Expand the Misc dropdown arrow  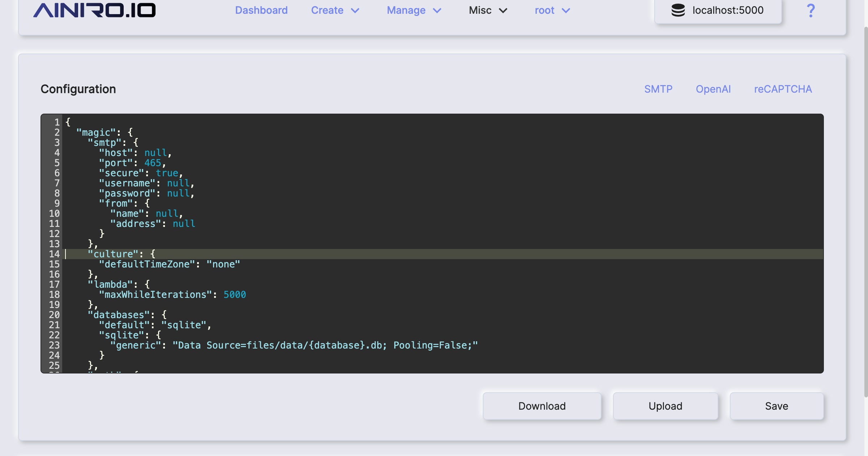[503, 10]
